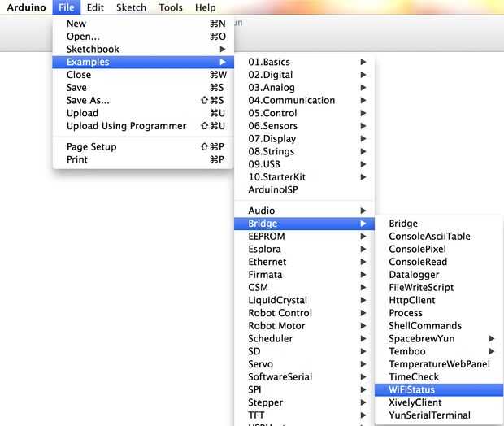Open the ArduinoISP example
The image size is (504, 426).
pos(304,190)
